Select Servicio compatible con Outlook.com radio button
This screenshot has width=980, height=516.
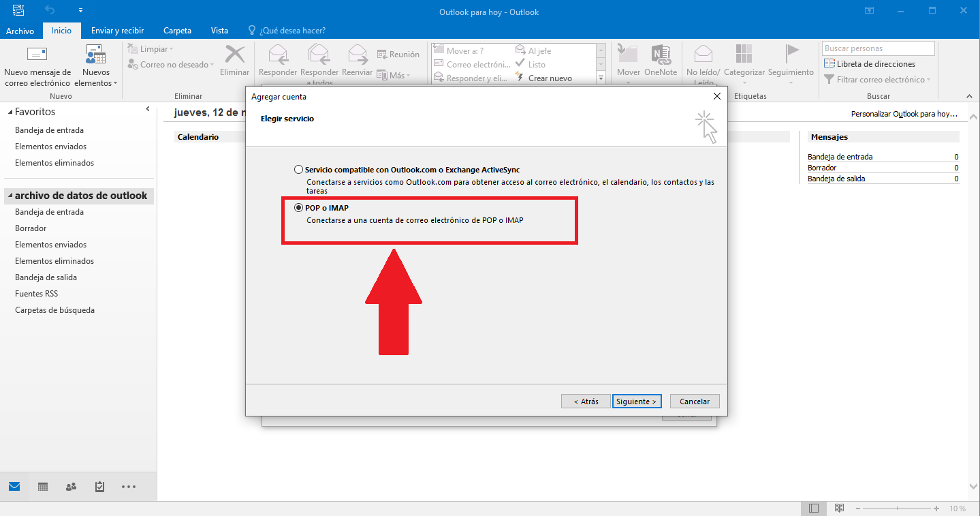pyautogui.click(x=298, y=169)
